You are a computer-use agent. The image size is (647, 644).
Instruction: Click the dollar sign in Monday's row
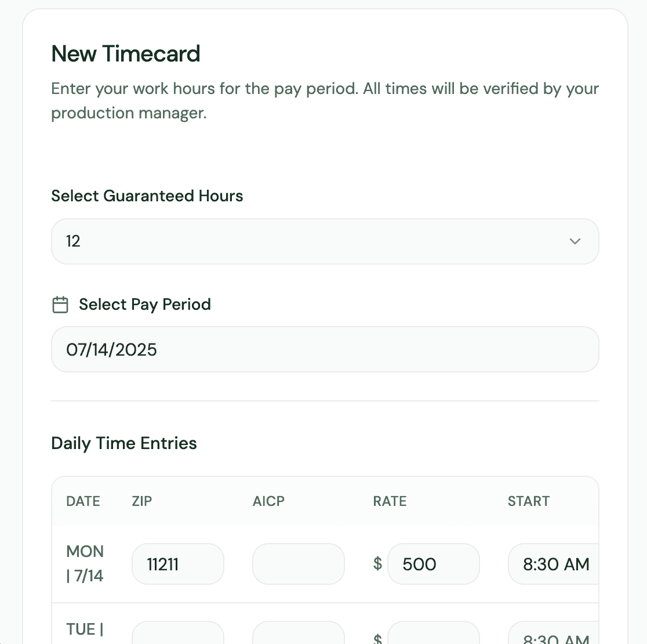(x=377, y=563)
